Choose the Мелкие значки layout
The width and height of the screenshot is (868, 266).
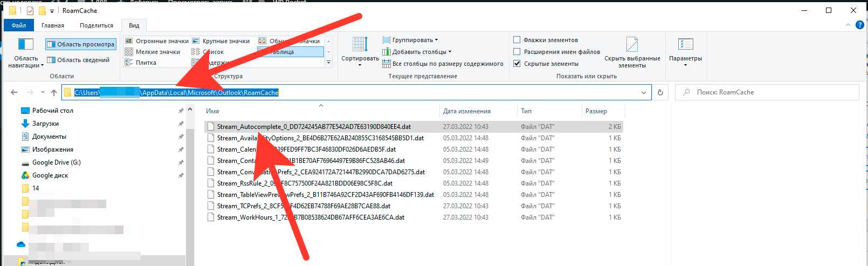tap(153, 52)
